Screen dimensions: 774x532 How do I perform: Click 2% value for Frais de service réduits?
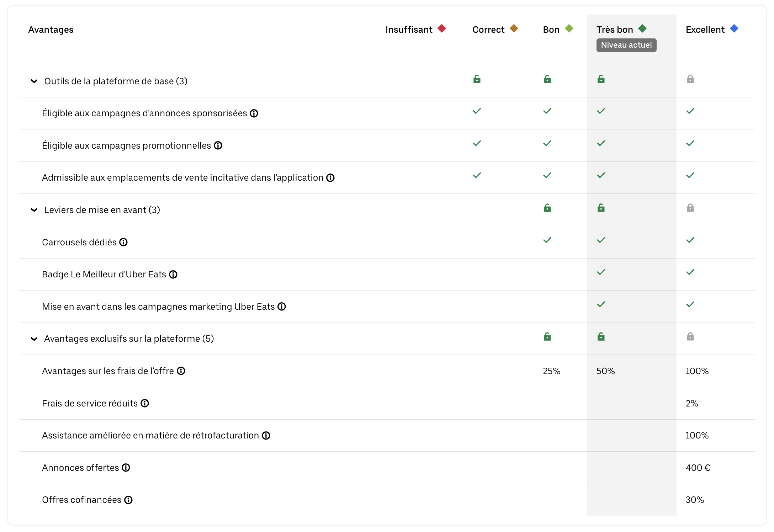click(x=692, y=403)
